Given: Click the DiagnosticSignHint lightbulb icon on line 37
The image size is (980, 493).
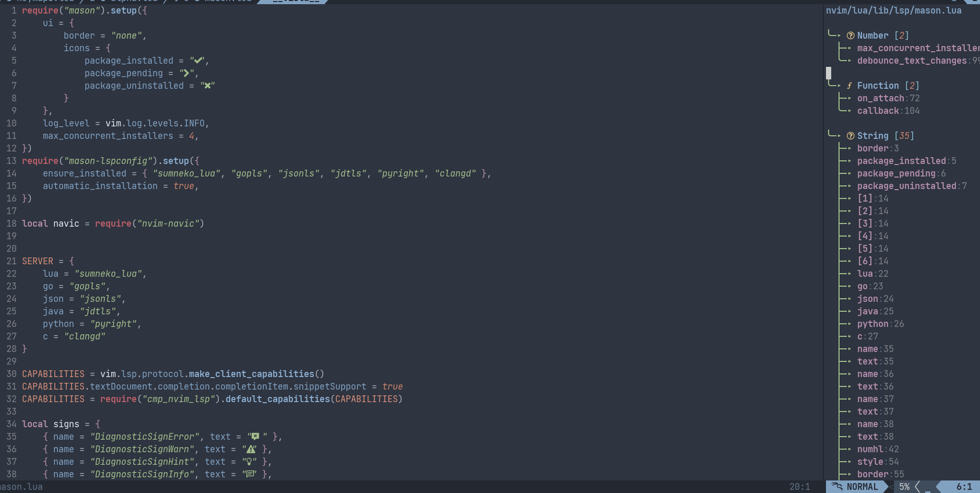Looking at the screenshot, I should point(249,462).
